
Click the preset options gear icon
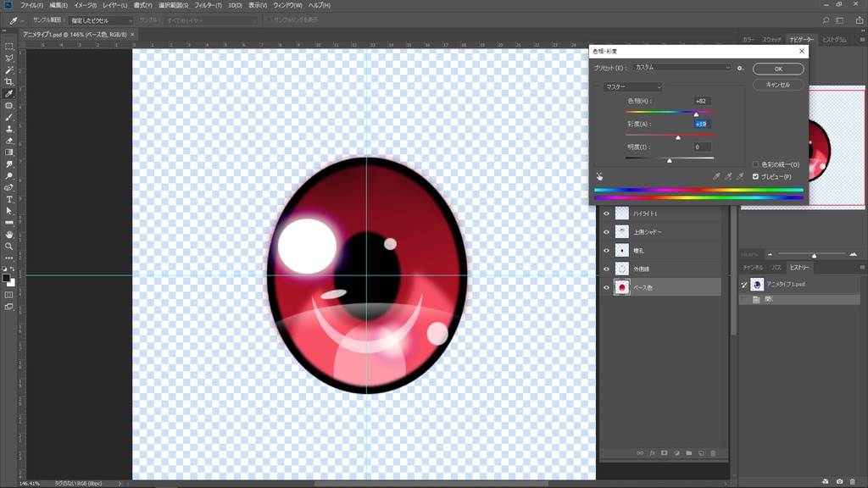tap(740, 68)
